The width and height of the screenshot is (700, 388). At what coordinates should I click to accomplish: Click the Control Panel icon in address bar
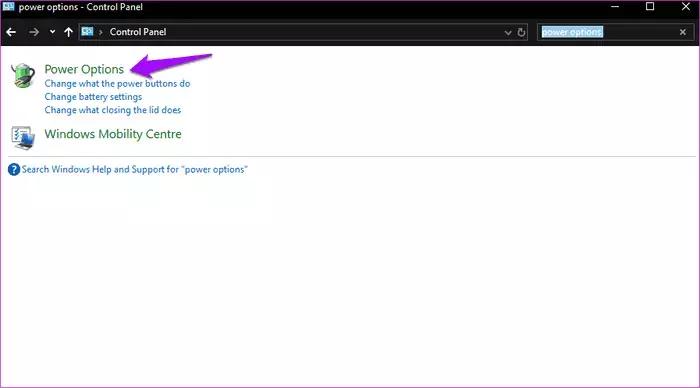tap(88, 32)
